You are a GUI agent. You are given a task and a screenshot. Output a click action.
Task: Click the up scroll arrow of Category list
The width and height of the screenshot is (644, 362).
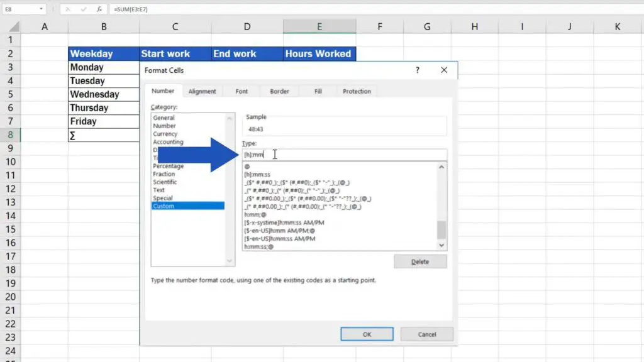pyautogui.click(x=228, y=118)
